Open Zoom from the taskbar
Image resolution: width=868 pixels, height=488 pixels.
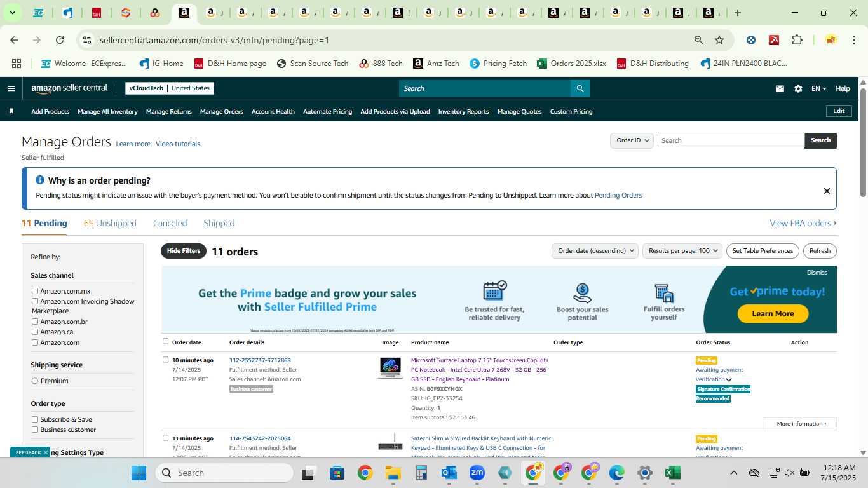tap(477, 473)
